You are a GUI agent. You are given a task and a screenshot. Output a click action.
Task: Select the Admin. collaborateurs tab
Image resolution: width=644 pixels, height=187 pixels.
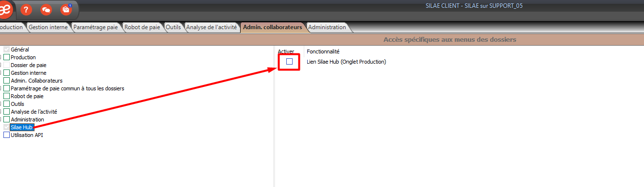point(272,27)
